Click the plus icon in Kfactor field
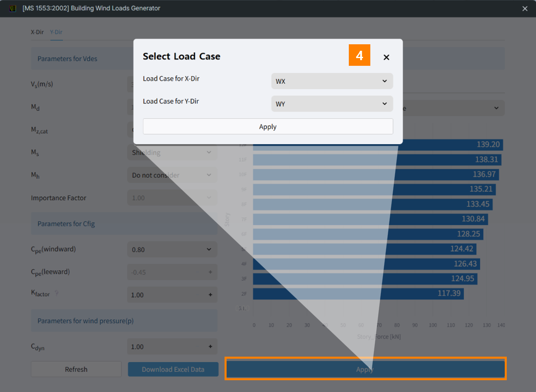This screenshot has height=392, width=536. (x=210, y=295)
